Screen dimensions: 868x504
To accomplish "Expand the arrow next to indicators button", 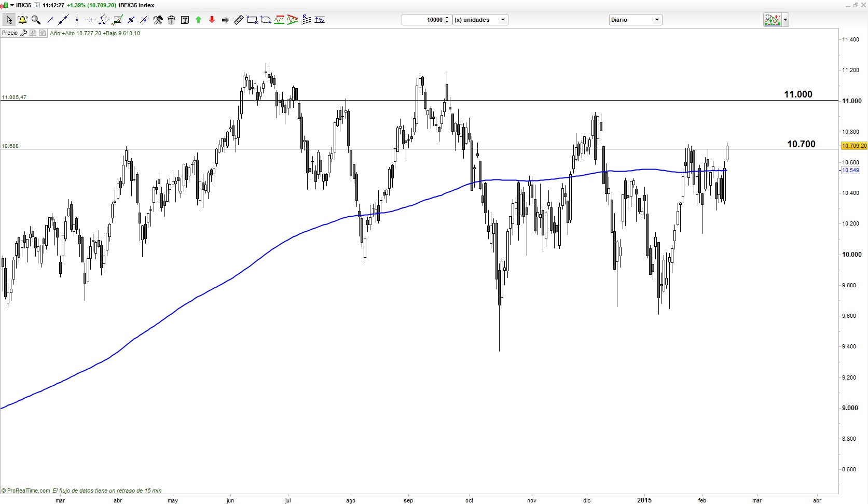I will 786,20.
